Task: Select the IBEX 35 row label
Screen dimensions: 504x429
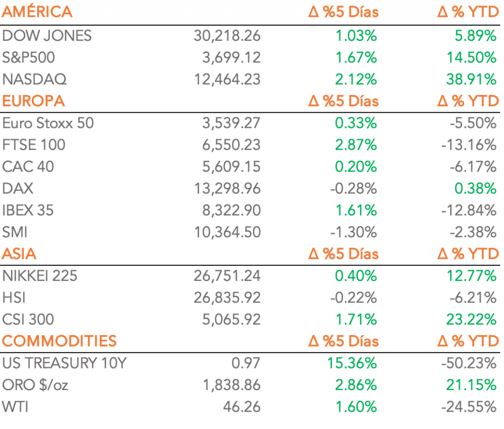Action: (28, 211)
